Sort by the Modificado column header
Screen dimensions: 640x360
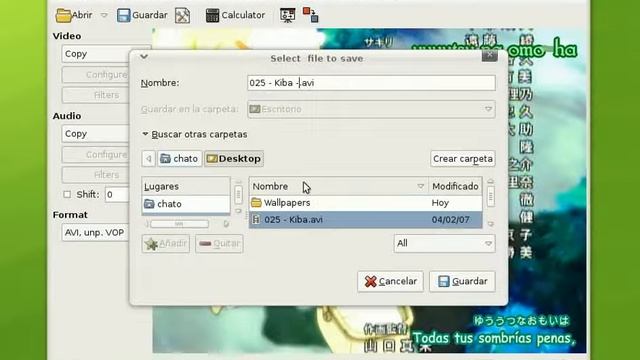pyautogui.click(x=455, y=187)
